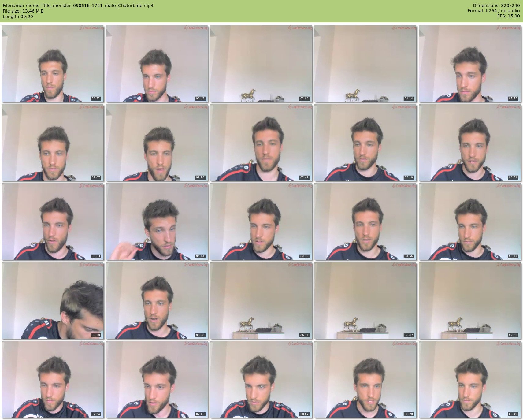This screenshot has width=523, height=420.
Task: Select the 04:14 thumbnail with raised hand
Action: pyautogui.click(x=157, y=221)
